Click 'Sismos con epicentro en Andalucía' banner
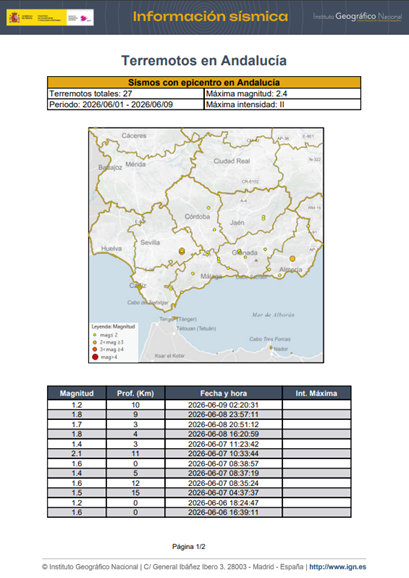This screenshot has width=409, height=578. [x=204, y=82]
